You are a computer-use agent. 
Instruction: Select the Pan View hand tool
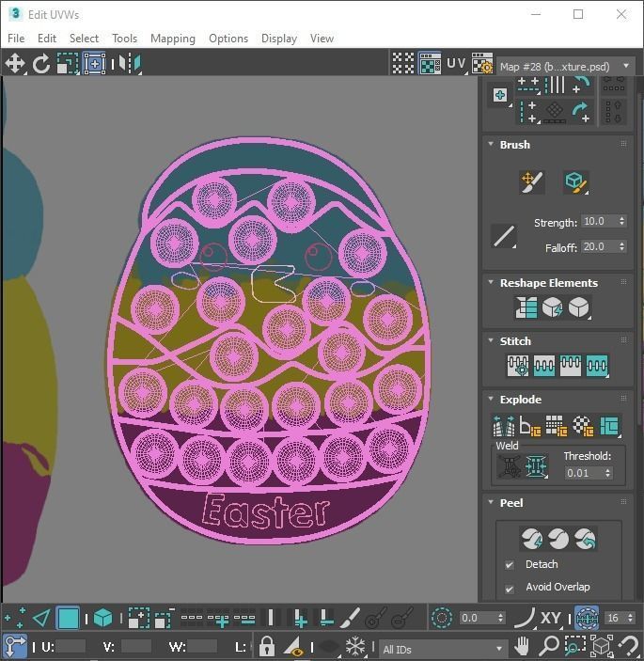523,645
